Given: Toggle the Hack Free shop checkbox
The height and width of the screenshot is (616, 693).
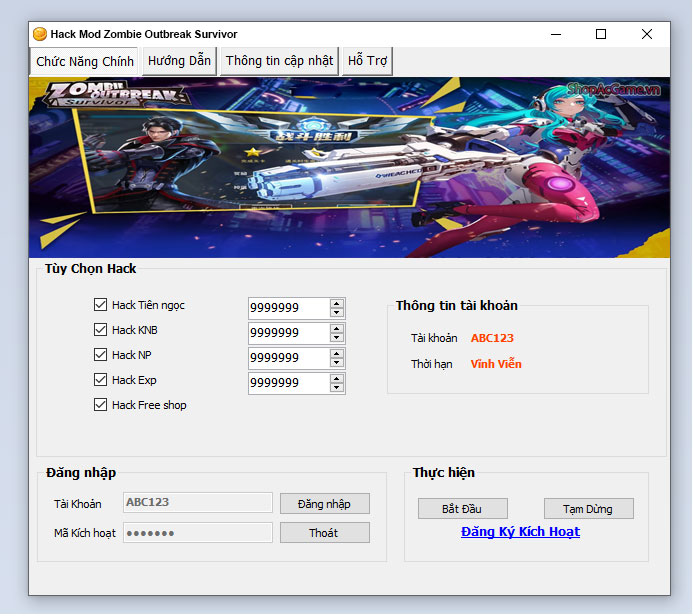Looking at the screenshot, I should (x=100, y=405).
